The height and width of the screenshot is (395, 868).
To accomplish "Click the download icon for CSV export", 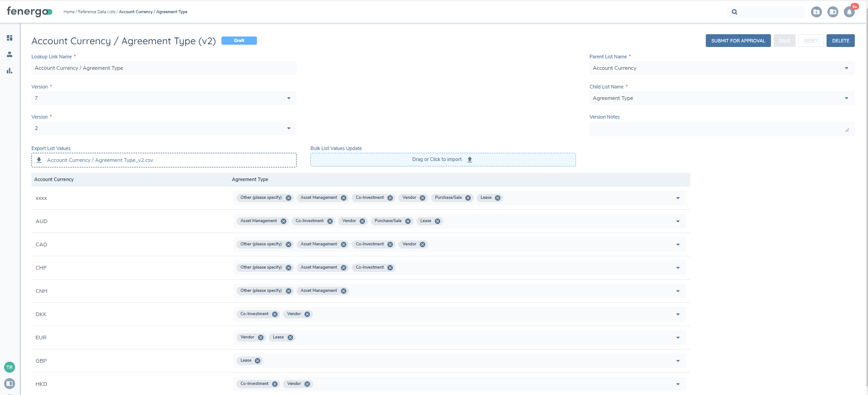I will tap(39, 160).
